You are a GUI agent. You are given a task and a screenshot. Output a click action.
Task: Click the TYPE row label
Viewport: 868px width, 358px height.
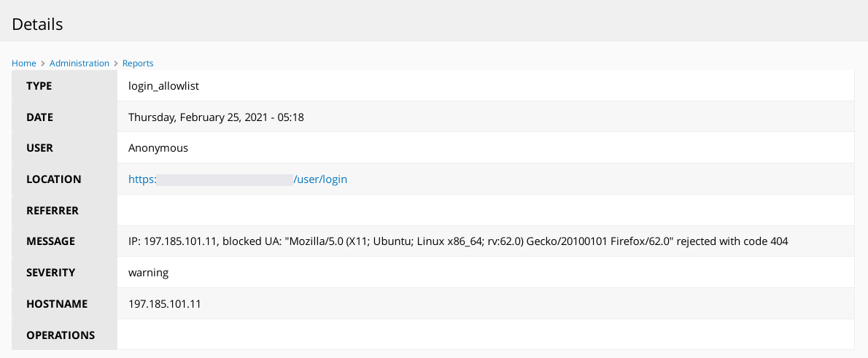click(x=39, y=86)
